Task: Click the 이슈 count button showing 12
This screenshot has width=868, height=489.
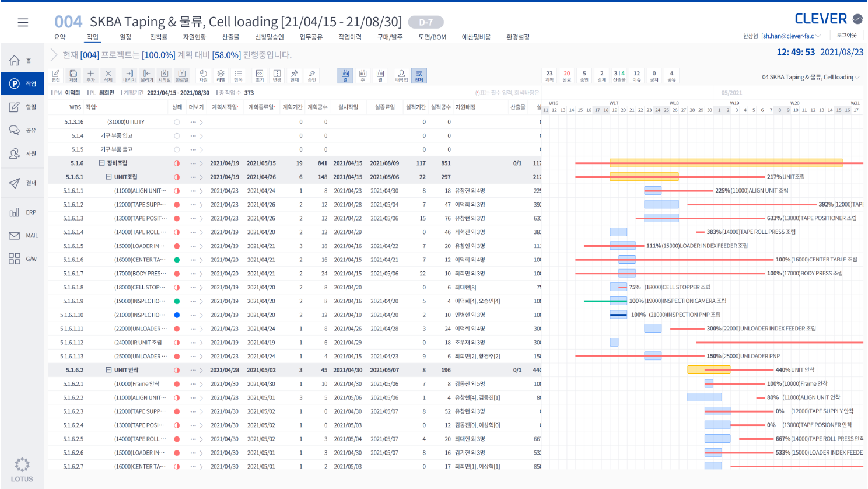Action: 636,76
